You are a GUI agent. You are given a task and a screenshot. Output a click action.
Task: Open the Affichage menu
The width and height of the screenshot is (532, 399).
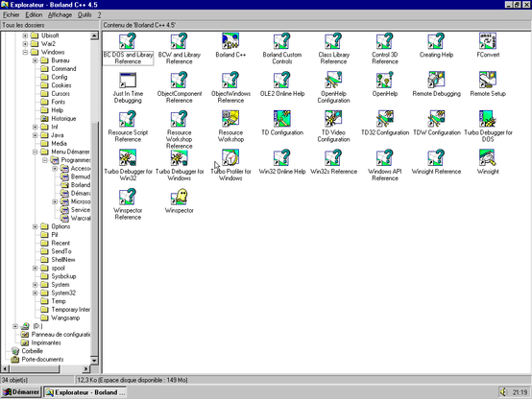pyautogui.click(x=60, y=15)
